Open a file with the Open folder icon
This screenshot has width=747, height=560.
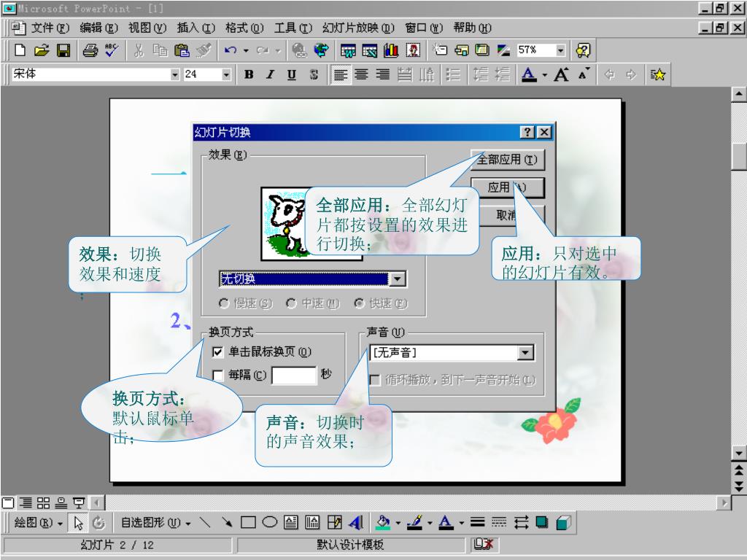tap(42, 50)
